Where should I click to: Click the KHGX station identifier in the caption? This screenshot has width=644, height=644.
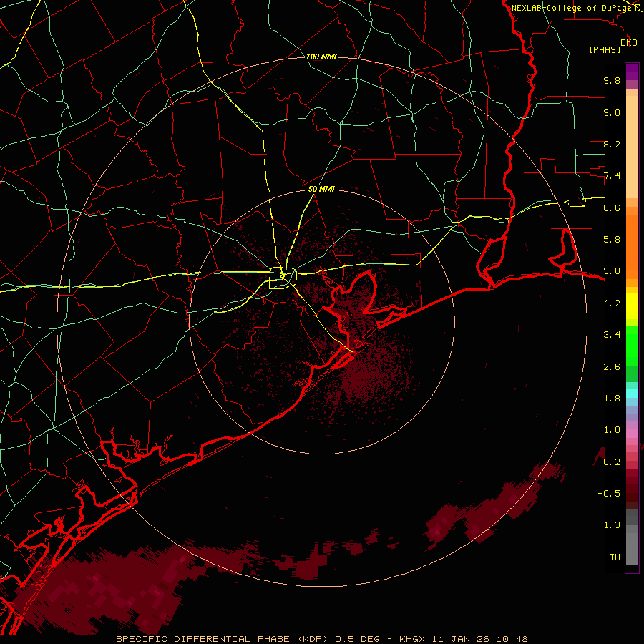coord(412,639)
